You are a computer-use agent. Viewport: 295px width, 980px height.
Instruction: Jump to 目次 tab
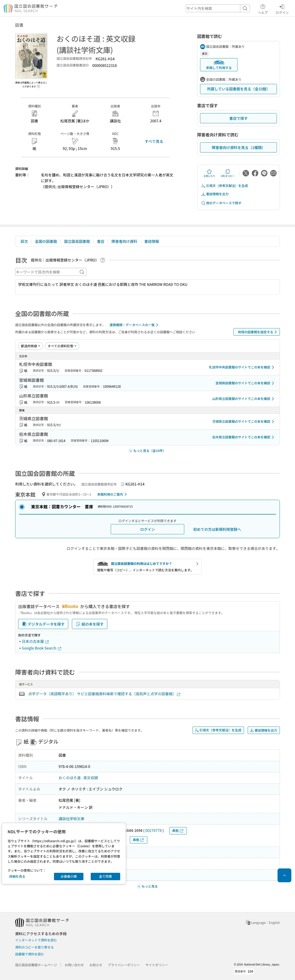tap(24, 241)
